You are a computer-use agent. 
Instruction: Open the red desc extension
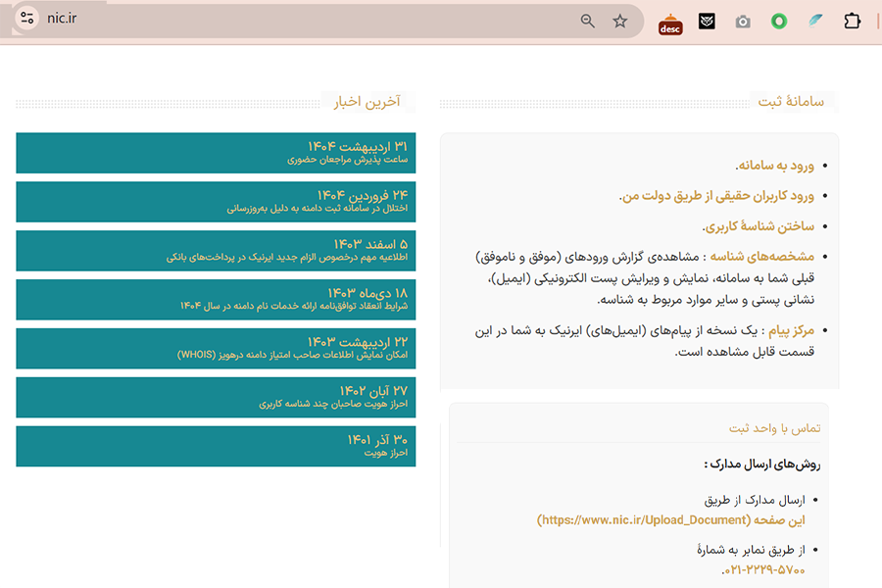pos(670,24)
